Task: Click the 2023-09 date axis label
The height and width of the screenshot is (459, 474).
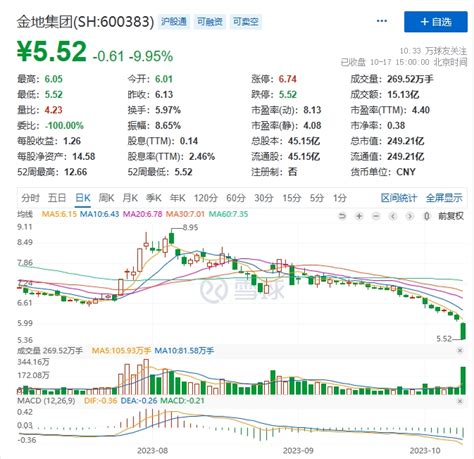Action: (298, 451)
